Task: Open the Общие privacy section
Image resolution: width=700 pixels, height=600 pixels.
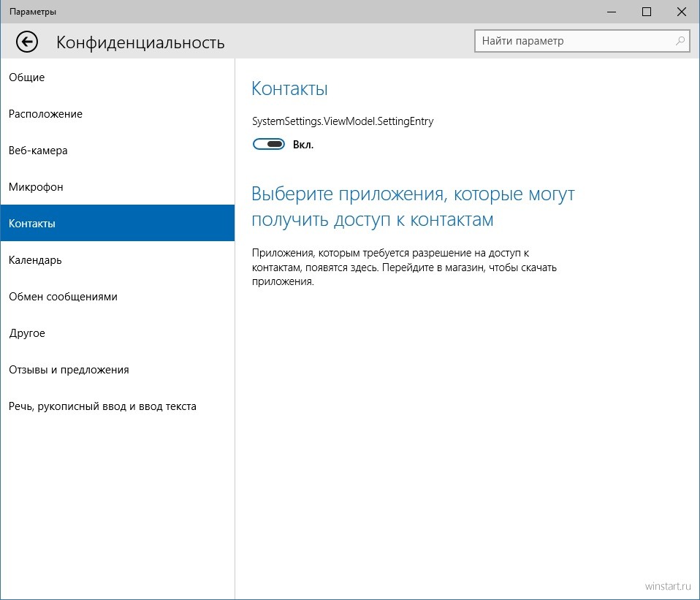Action: tap(27, 77)
